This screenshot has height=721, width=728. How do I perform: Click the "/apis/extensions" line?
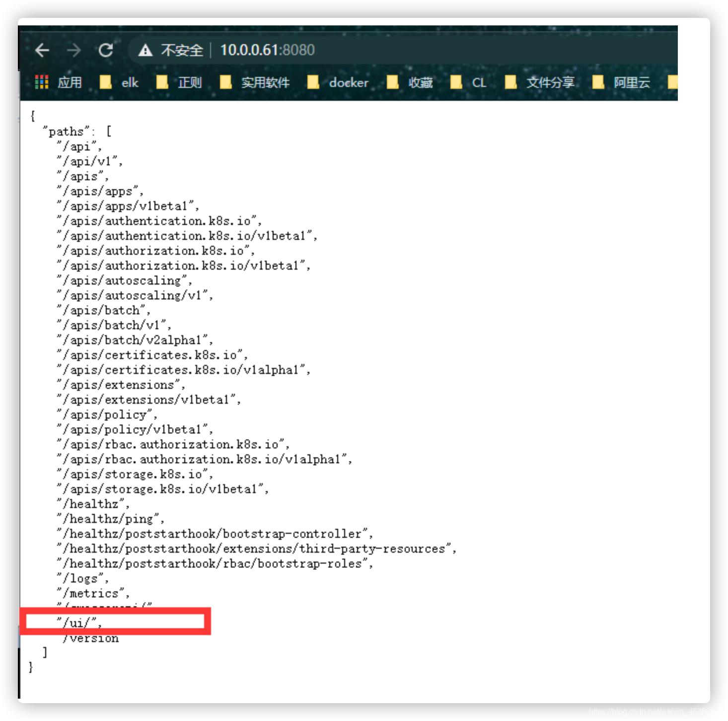tap(121, 385)
